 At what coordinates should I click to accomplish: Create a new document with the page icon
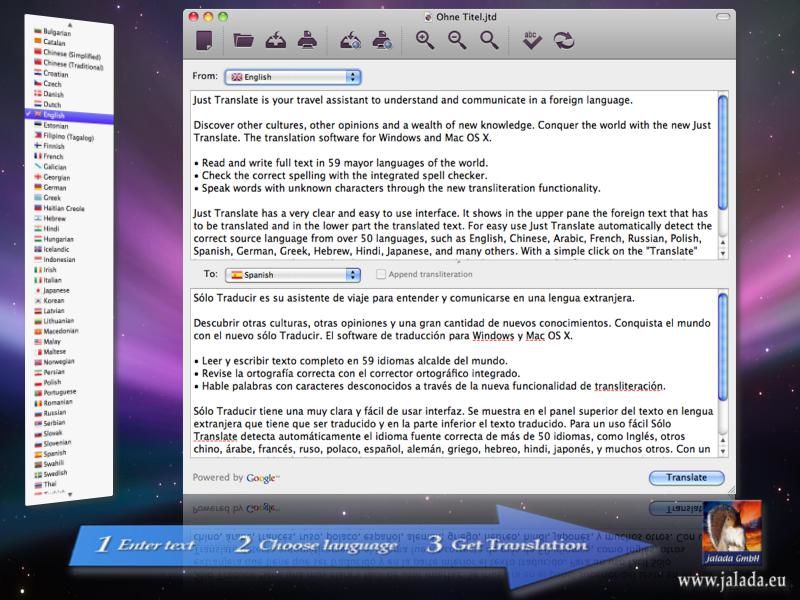204,40
